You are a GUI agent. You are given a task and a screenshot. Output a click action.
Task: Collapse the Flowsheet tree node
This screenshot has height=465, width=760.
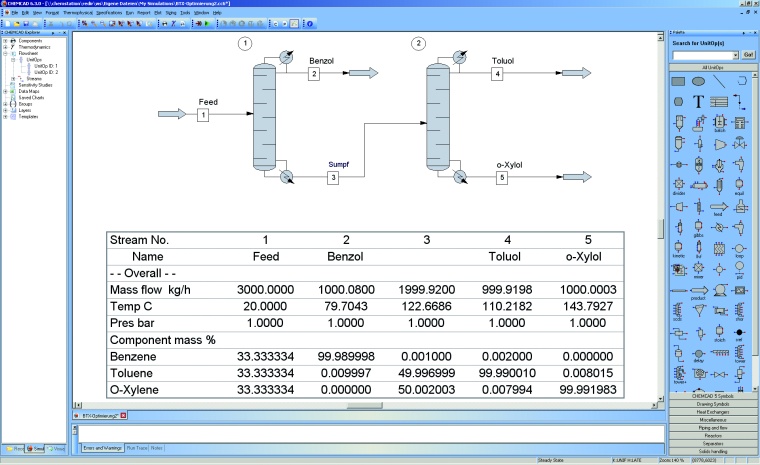(x=5, y=53)
